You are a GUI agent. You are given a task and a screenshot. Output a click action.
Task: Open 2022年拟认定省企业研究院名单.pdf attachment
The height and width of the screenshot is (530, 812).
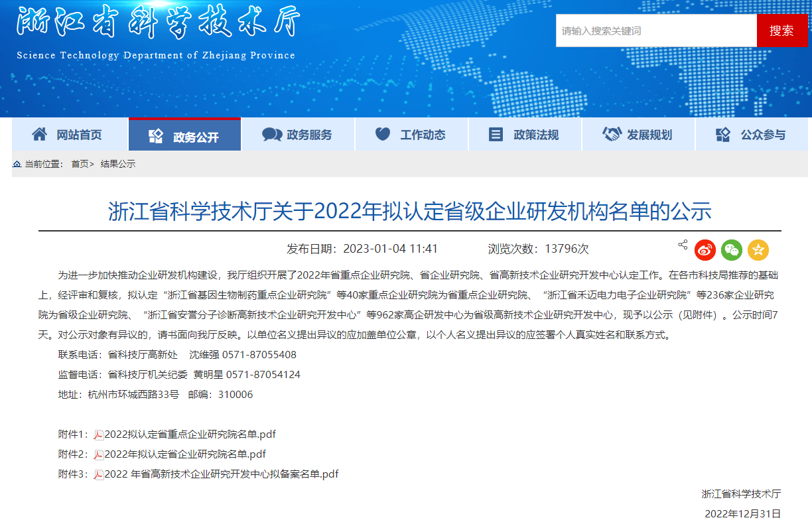185,454
